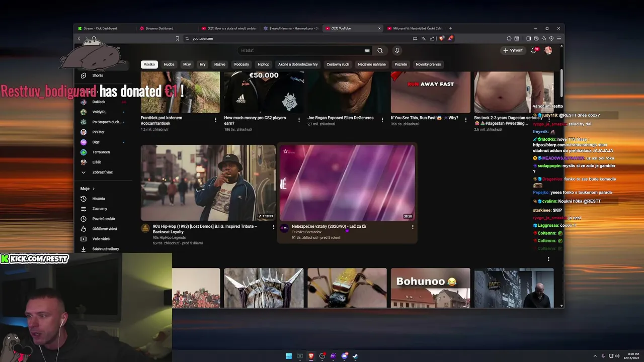The image size is (644, 362).
Task: Select the Naživo filter chip
Action: (x=220, y=64)
